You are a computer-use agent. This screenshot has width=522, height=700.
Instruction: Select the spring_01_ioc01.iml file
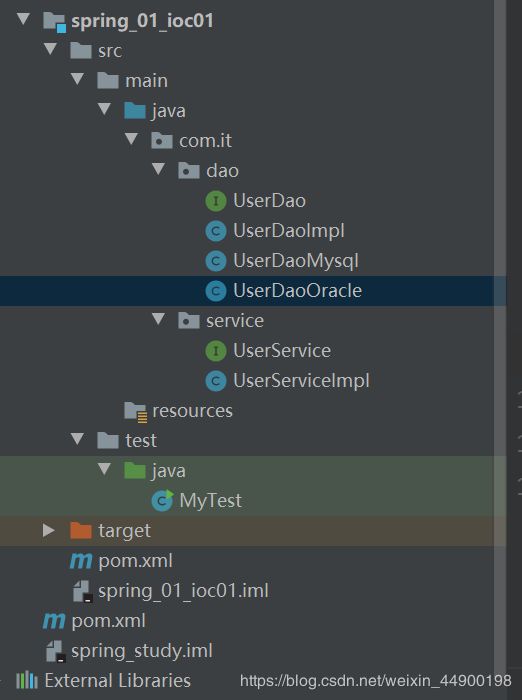click(183, 591)
